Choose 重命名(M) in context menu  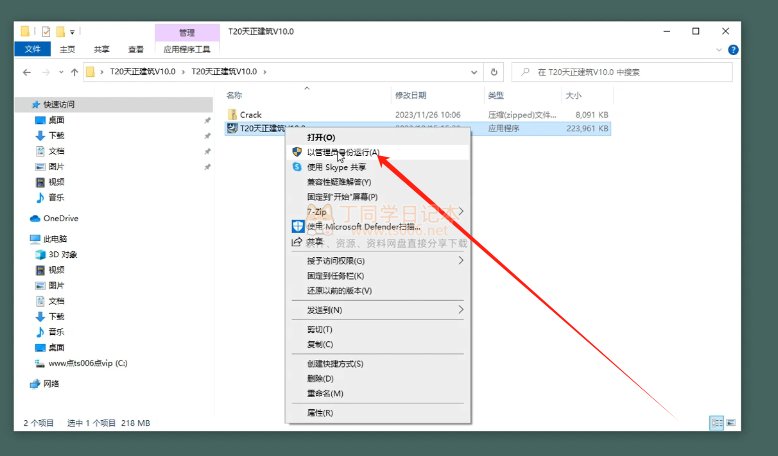(x=378, y=393)
